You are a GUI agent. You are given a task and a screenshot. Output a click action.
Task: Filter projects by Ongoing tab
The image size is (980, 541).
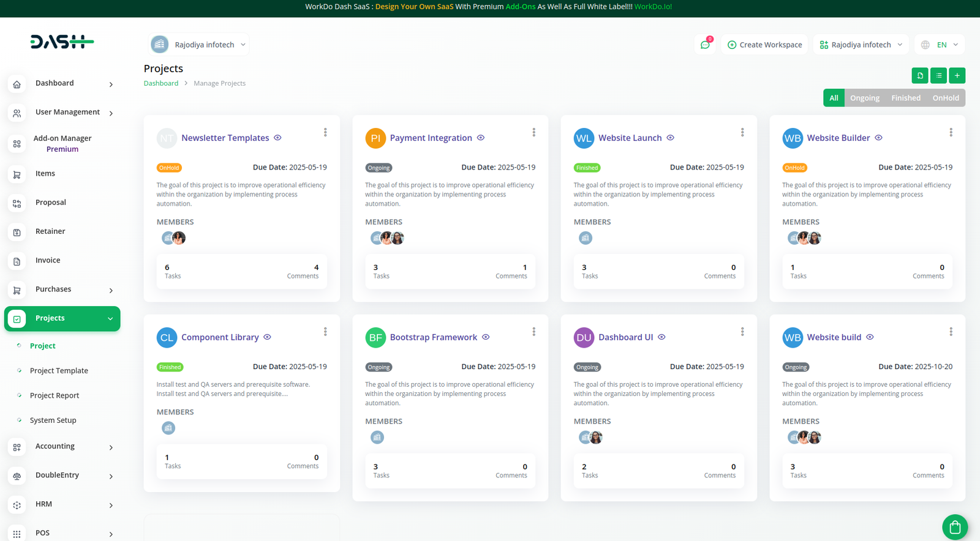[864, 98]
